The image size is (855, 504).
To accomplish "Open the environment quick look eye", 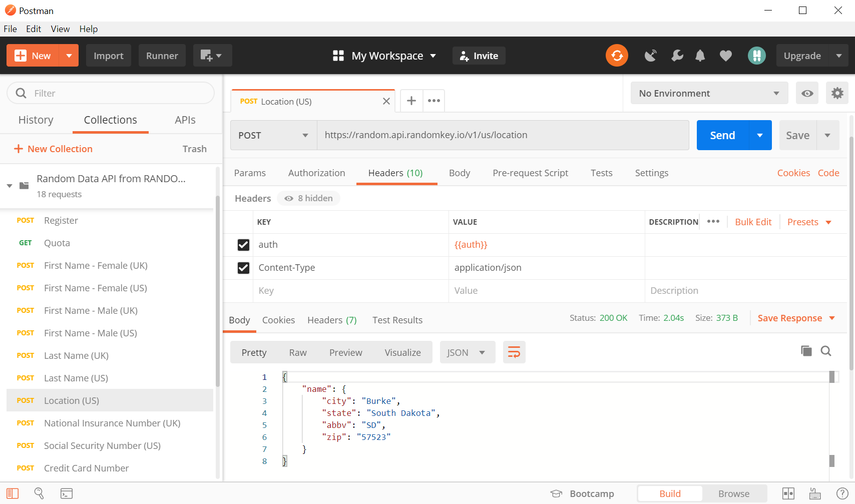I will coord(807,93).
